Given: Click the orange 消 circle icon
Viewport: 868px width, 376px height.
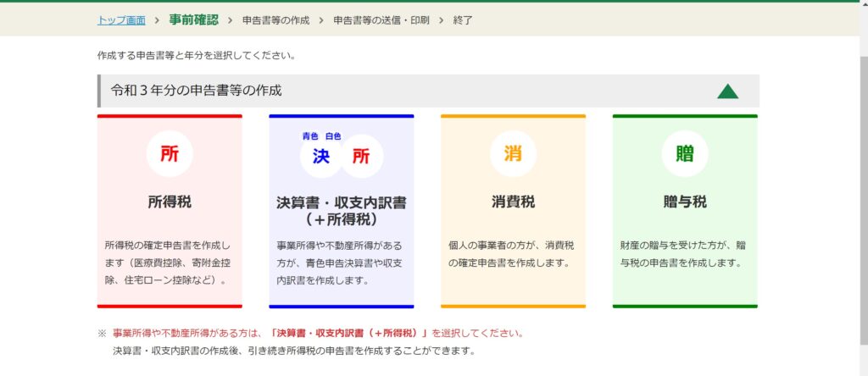Looking at the screenshot, I should tap(513, 154).
